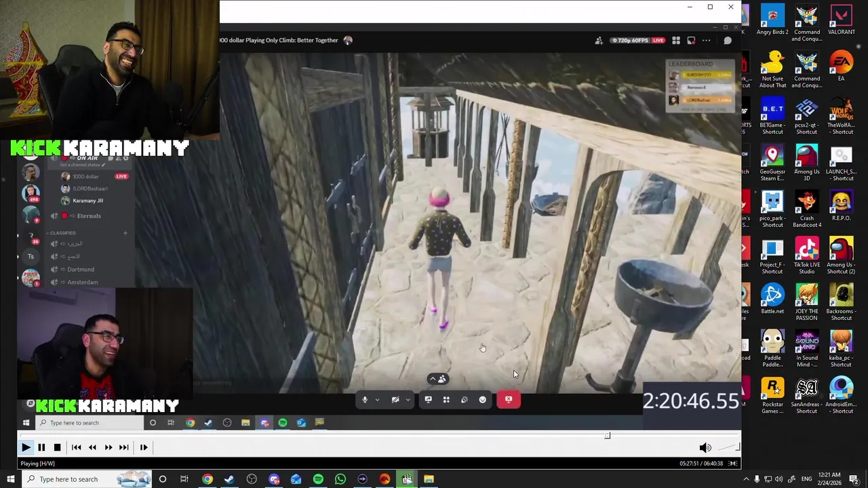Open Angry Birds 2 desktop shortcut
868x488 pixels.
772,20
